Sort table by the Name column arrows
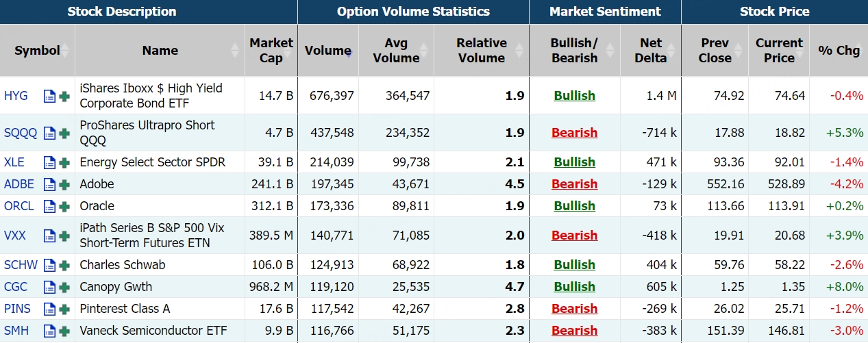This screenshot has height=343, width=868. [x=236, y=51]
